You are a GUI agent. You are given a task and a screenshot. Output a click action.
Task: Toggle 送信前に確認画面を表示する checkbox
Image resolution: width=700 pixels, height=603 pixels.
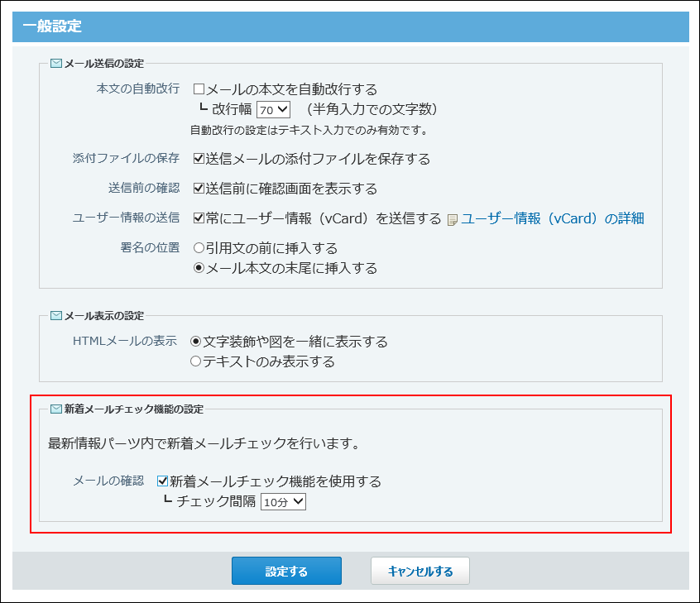[x=199, y=189]
